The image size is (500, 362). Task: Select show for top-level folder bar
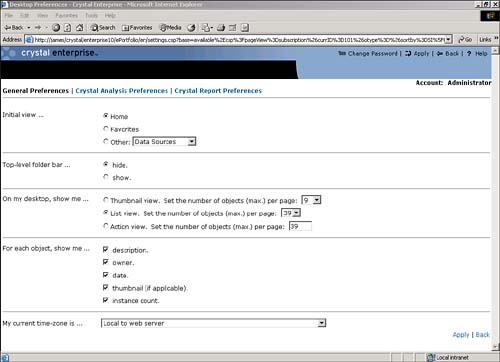(x=106, y=177)
